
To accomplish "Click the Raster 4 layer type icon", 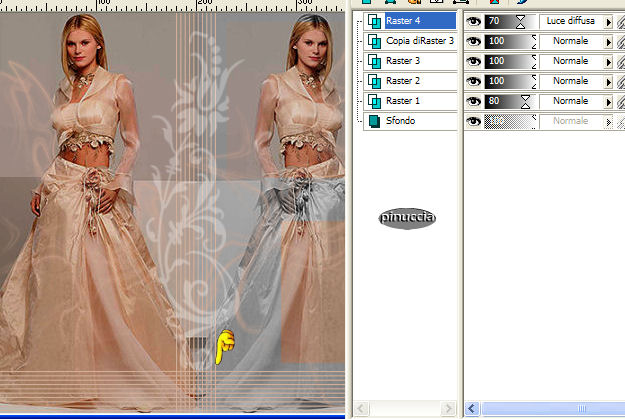I will point(374,21).
